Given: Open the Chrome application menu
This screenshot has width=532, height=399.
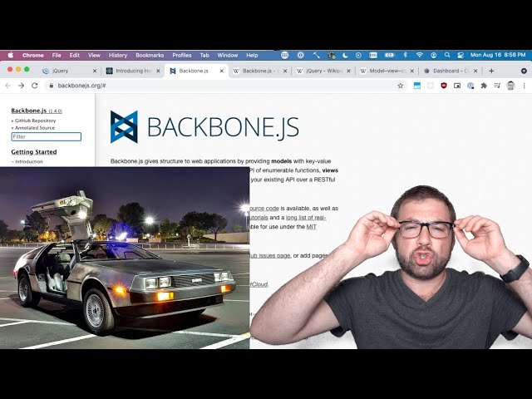Looking at the screenshot, I should click(33, 55).
